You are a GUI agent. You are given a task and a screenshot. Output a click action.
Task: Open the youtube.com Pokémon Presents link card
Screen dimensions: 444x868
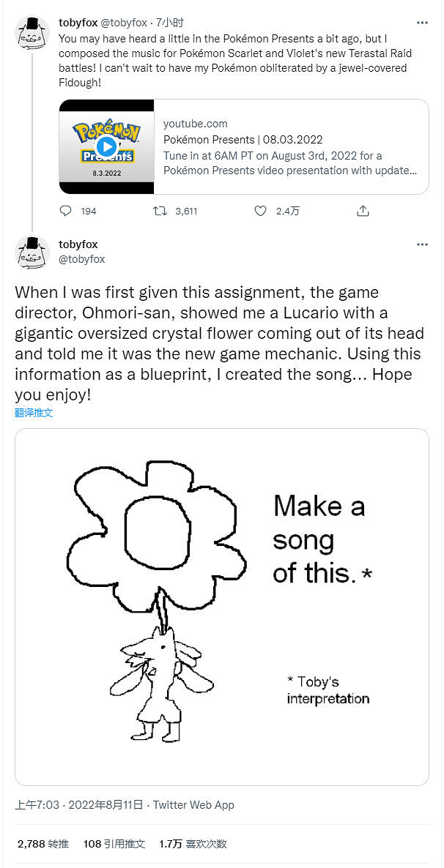click(291, 147)
